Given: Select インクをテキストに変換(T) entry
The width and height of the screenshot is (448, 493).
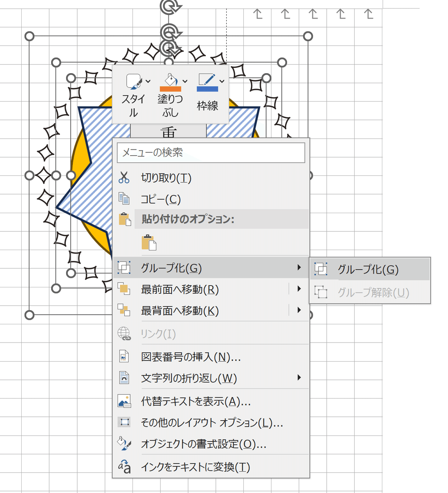Looking at the screenshot, I should point(211,467).
